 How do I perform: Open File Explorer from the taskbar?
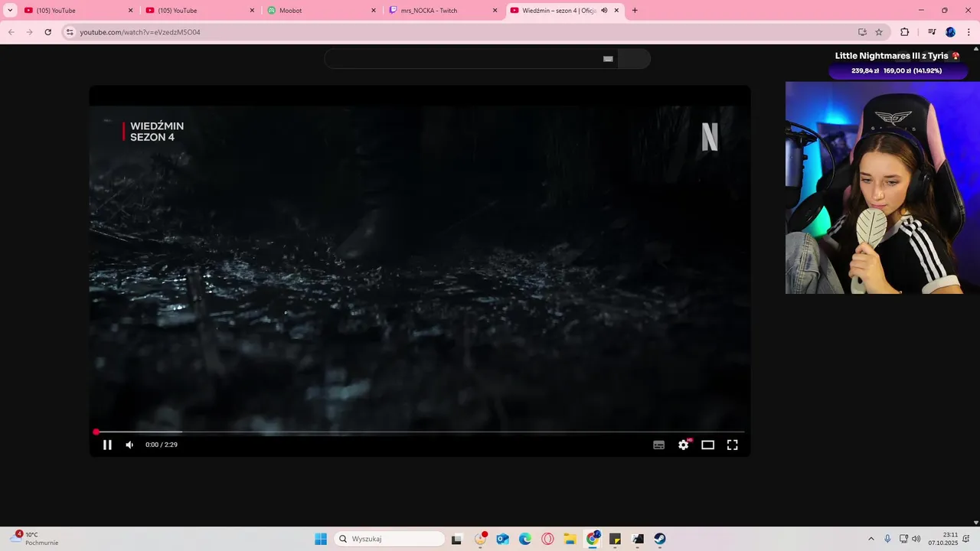570,539
